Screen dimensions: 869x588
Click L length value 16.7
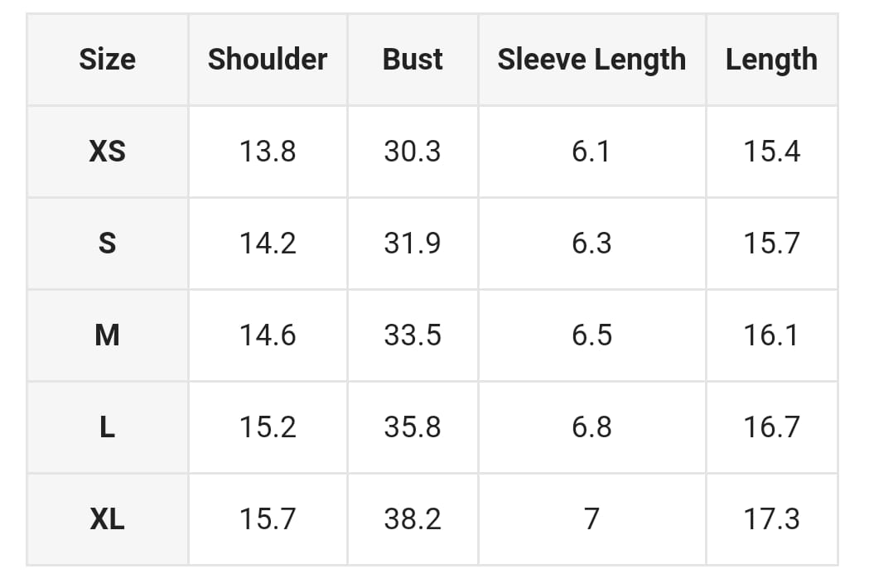point(771,427)
